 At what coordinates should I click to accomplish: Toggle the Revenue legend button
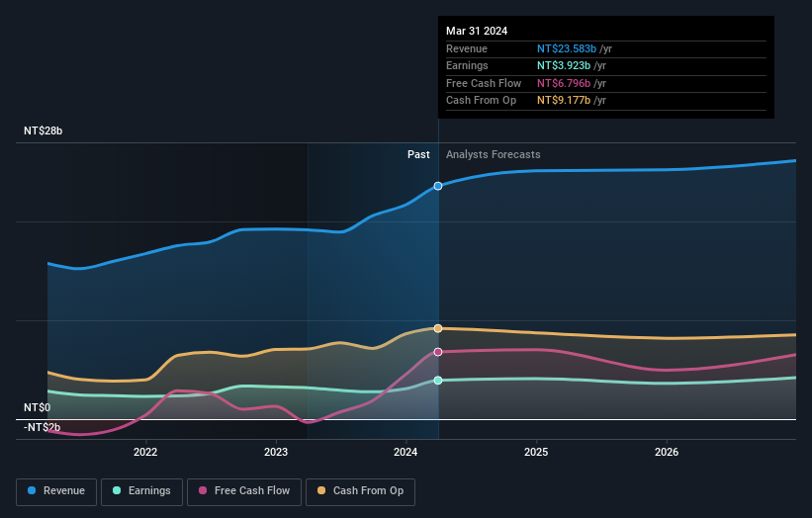56,491
